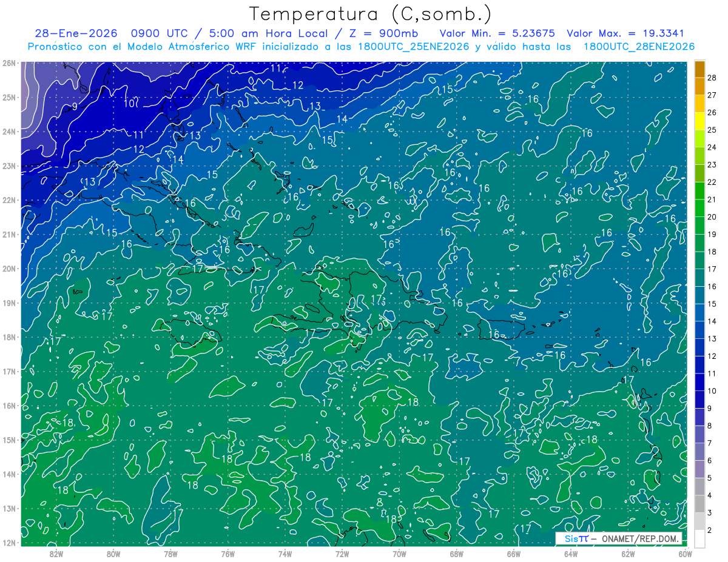The image size is (728, 562).
Task: Click the '28' label on the color scale
Action: tap(712, 77)
